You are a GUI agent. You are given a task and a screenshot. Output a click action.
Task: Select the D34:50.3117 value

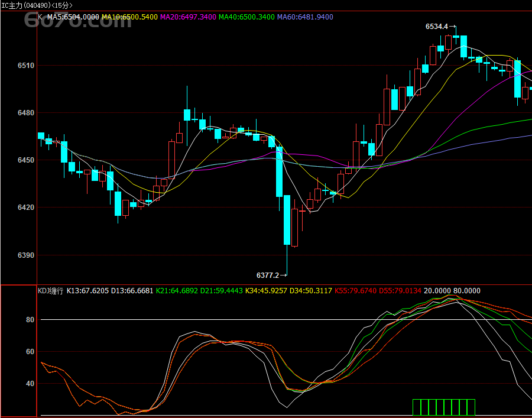pos(311,291)
